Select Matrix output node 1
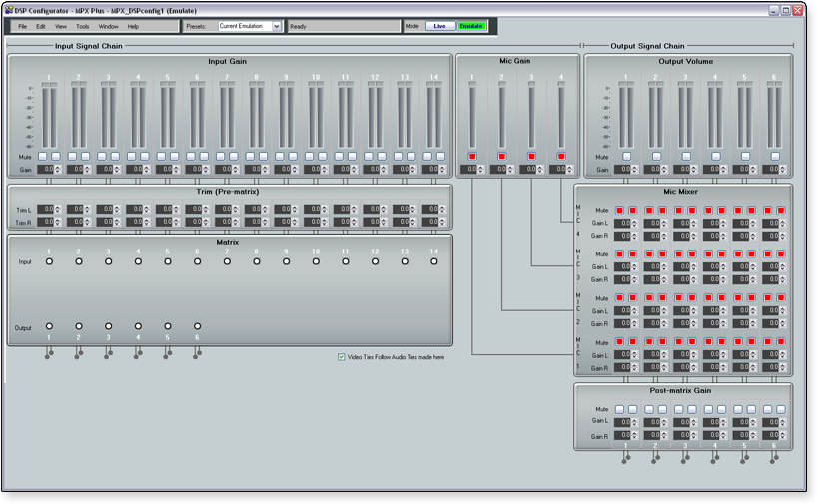This screenshot has height=504, width=820. (x=49, y=326)
